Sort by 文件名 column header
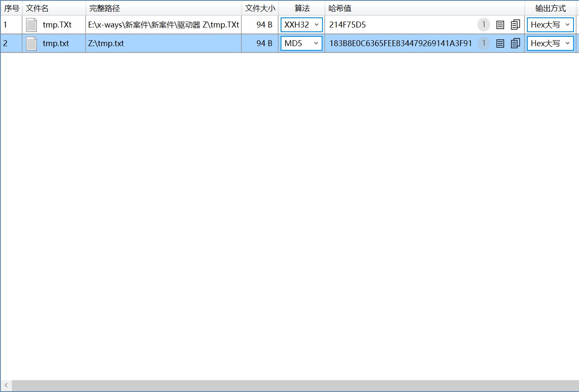This screenshot has width=579, height=392. pos(37,8)
